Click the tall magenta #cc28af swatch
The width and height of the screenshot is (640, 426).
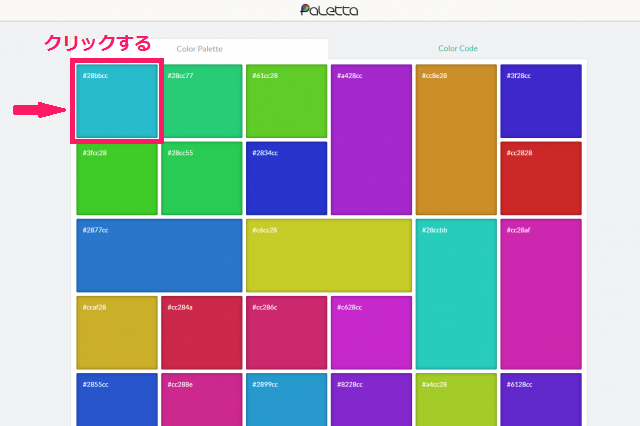[541, 294]
